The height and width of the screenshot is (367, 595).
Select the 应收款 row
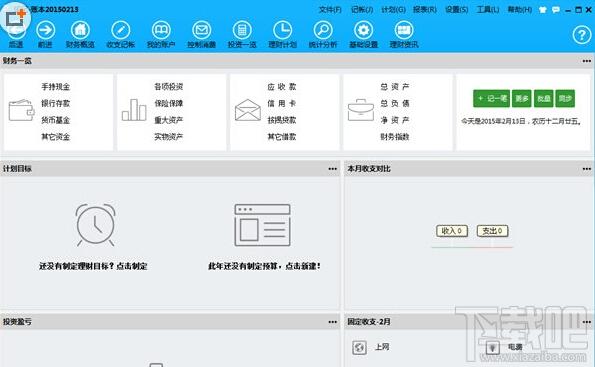pos(282,87)
